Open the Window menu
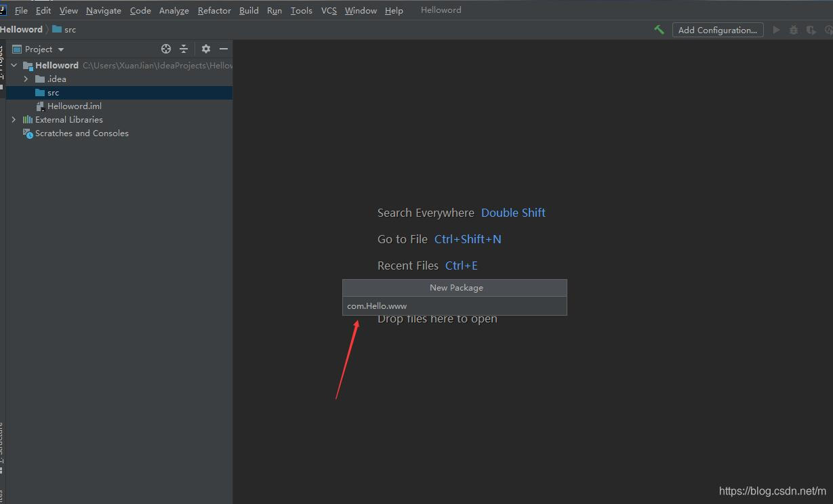833x504 pixels. (x=361, y=10)
